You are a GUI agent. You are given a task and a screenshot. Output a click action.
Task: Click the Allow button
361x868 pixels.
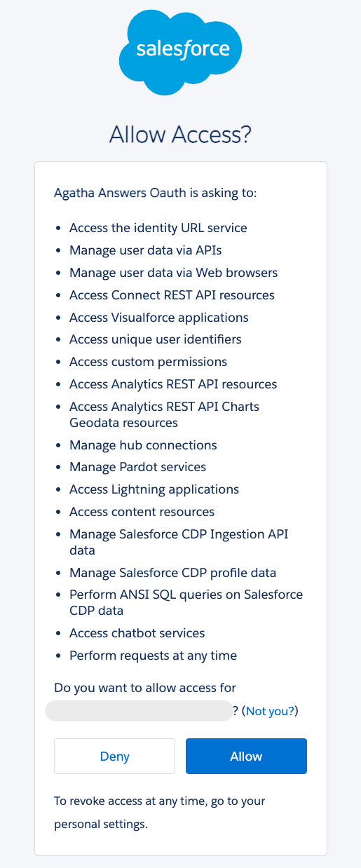point(246,756)
